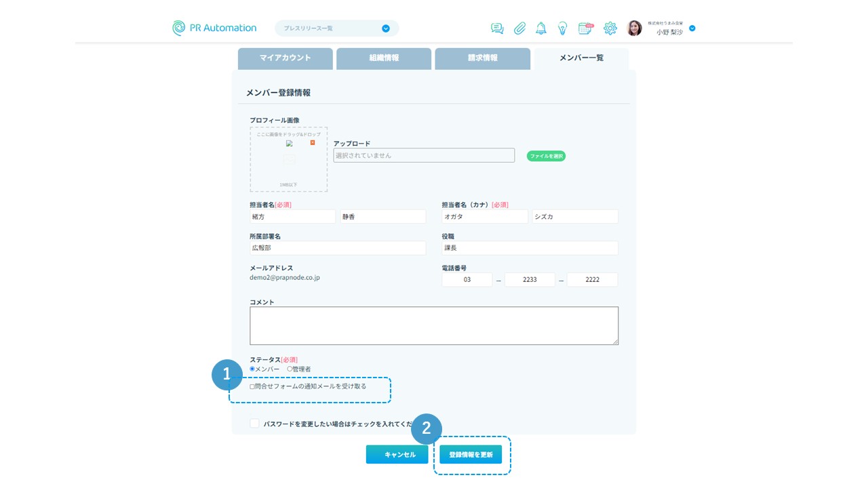Expand user account menu arrow beside 小野 梨沙
The height and width of the screenshot is (488, 868).
pyautogui.click(x=692, y=28)
